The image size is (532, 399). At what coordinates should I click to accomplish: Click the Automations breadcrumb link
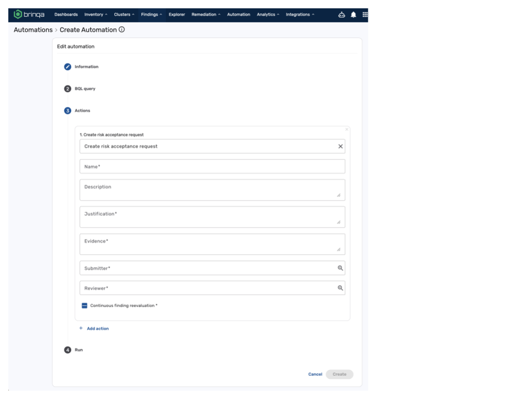click(x=33, y=30)
